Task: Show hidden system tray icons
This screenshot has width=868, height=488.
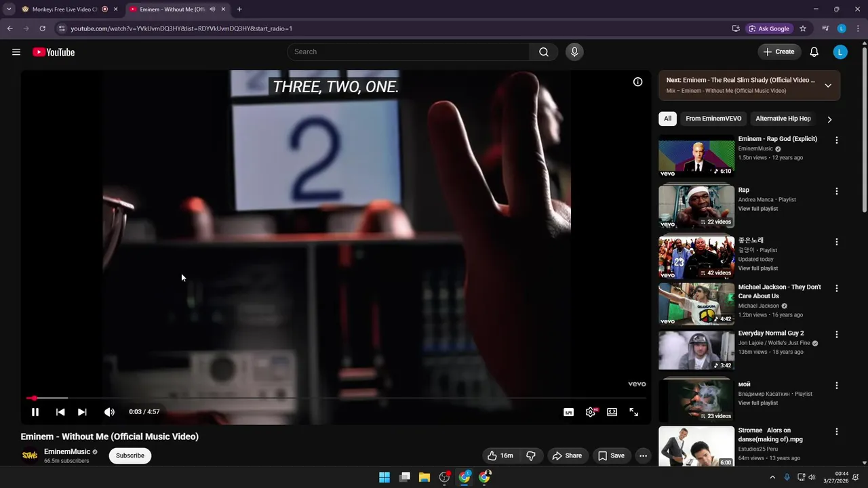Action: [772, 477]
